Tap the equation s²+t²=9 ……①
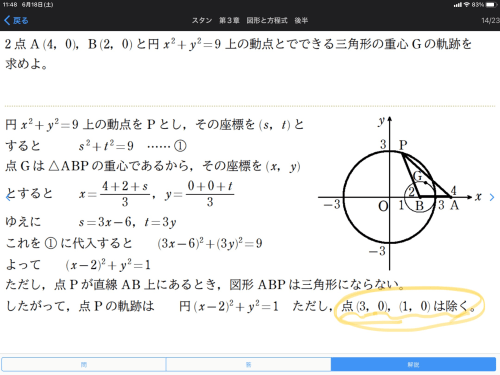Viewport: 500px width, 375px height. point(132,146)
